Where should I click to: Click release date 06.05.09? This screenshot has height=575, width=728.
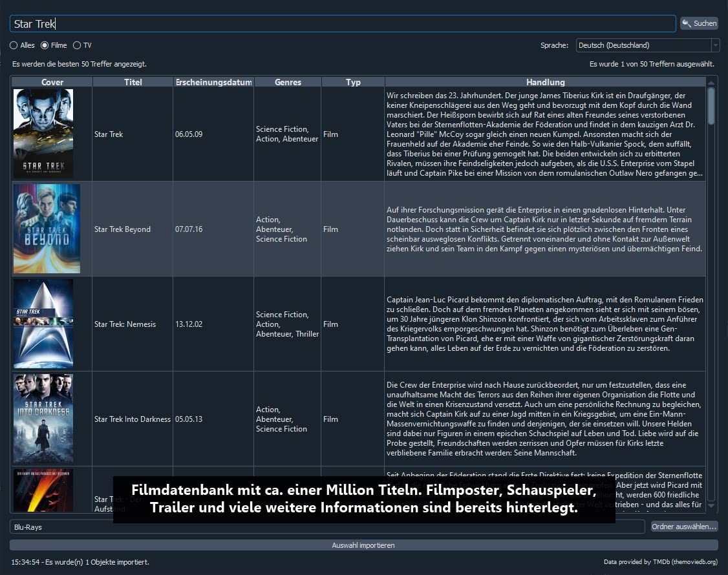click(189, 134)
